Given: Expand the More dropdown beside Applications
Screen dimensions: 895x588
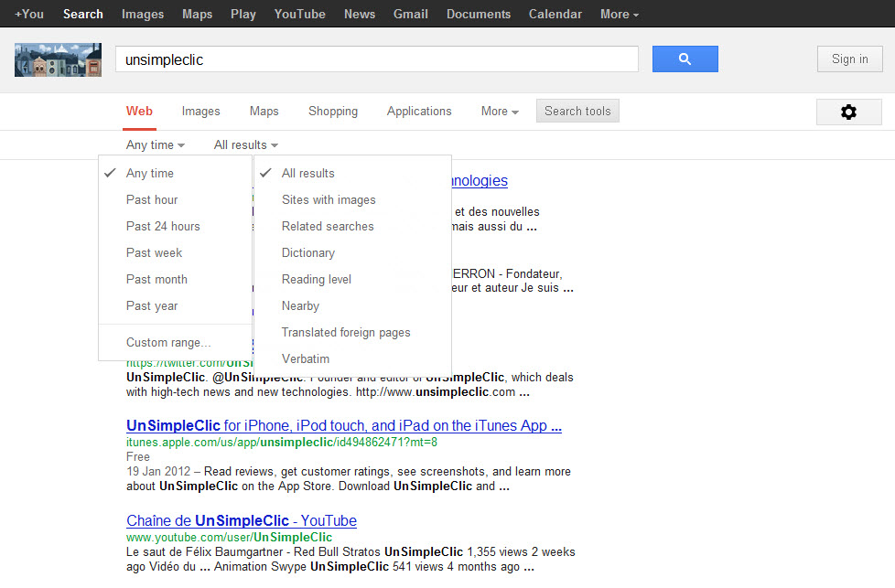Looking at the screenshot, I should (x=500, y=112).
